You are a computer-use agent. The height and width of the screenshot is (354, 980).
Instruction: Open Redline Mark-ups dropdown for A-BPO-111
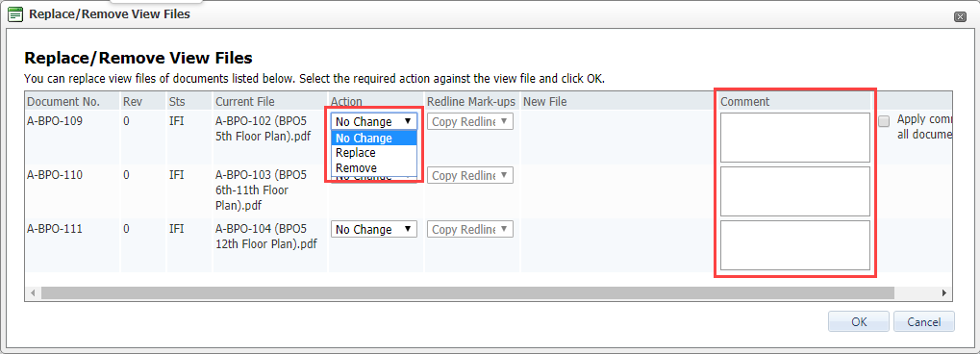click(x=470, y=229)
